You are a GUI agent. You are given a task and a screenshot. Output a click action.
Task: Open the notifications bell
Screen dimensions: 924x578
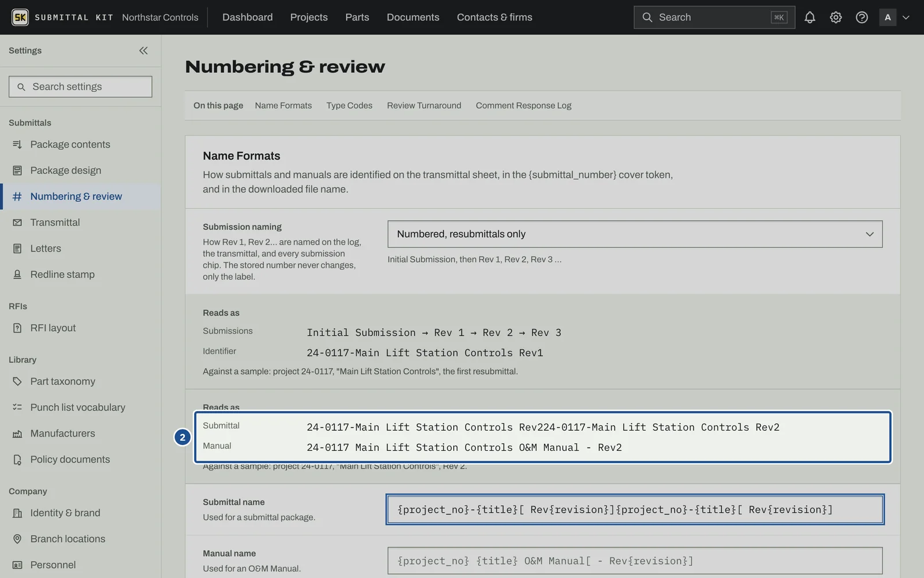coord(810,17)
